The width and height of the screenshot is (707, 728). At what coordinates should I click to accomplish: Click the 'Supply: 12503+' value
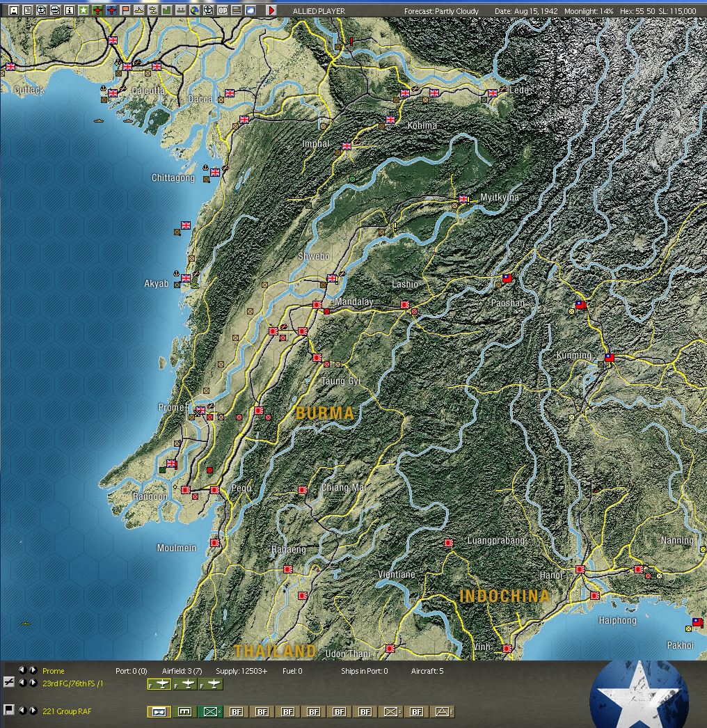point(241,671)
